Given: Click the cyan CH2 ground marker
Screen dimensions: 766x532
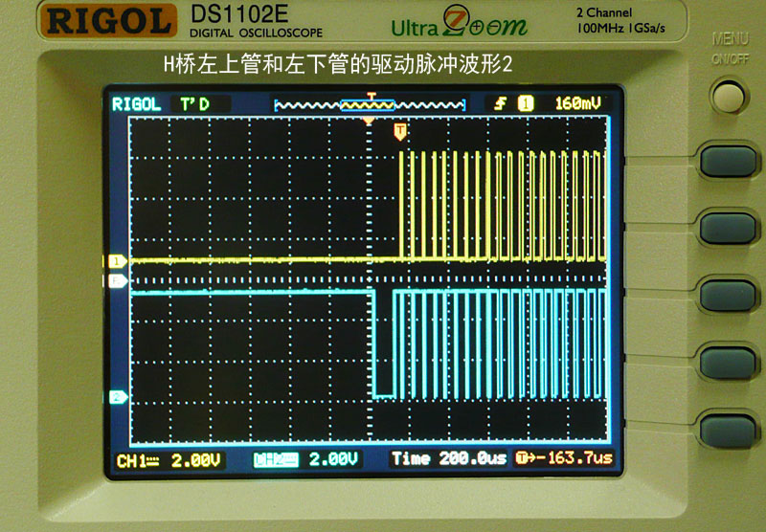Looking at the screenshot, I should point(118,397).
